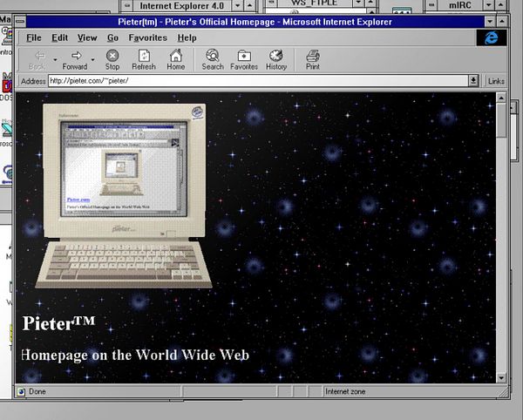523x420 pixels.
Task: Refresh the current page
Action: point(144,60)
